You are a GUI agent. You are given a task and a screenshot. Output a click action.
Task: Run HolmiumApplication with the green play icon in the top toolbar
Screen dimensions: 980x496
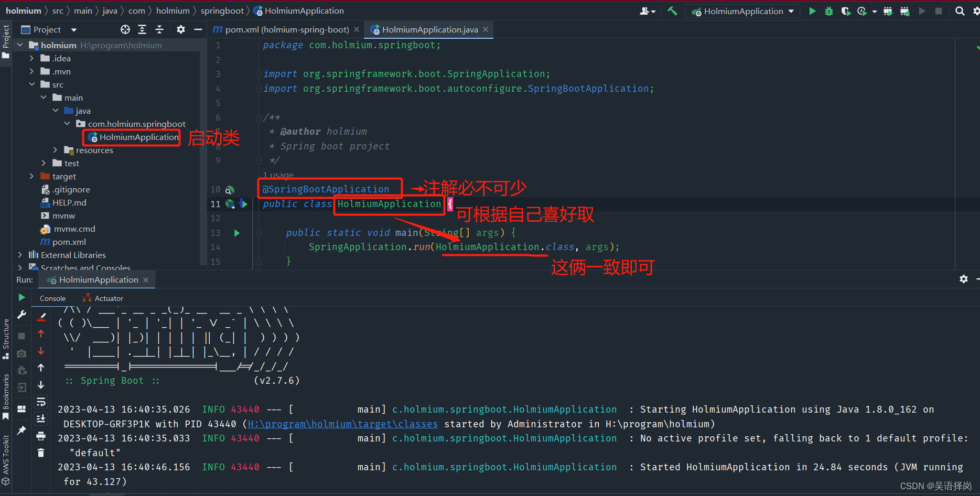(812, 11)
